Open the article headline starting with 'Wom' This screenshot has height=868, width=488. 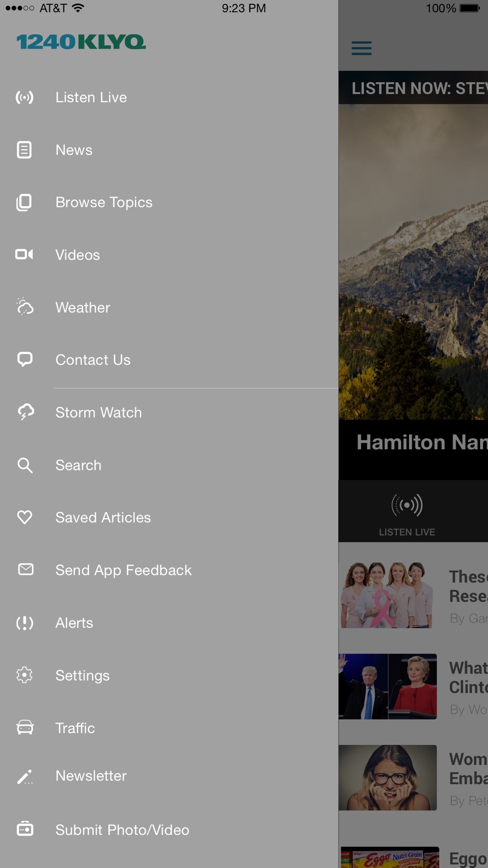468,769
